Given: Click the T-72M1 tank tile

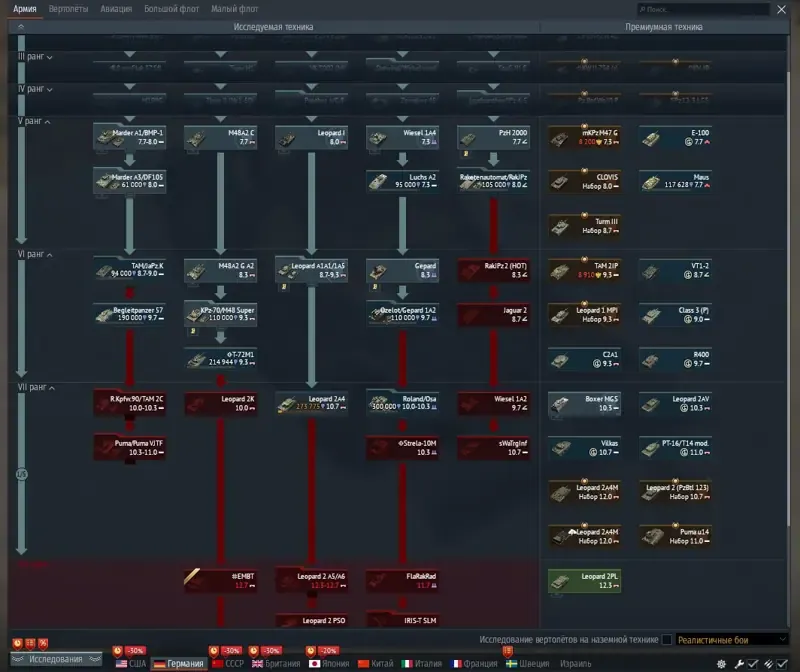Looking at the screenshot, I should tap(220, 359).
